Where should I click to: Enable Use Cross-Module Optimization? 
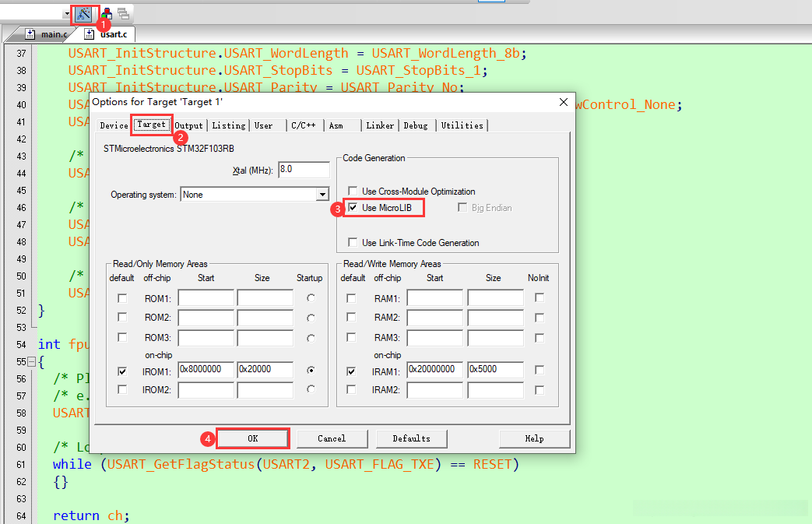point(353,191)
